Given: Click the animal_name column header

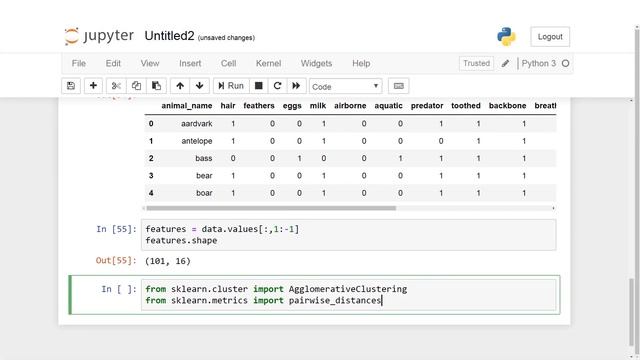Looking at the screenshot, I should click(187, 106).
